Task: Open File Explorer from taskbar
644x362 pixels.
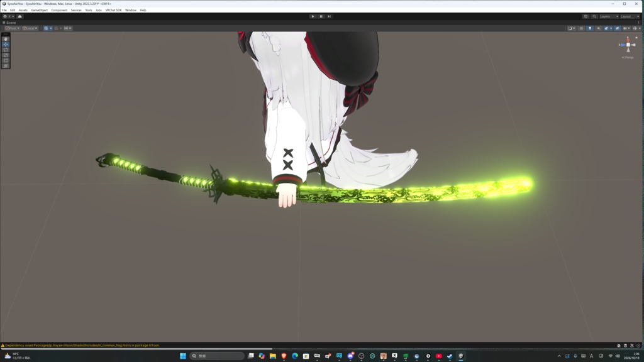Action: click(x=273, y=356)
